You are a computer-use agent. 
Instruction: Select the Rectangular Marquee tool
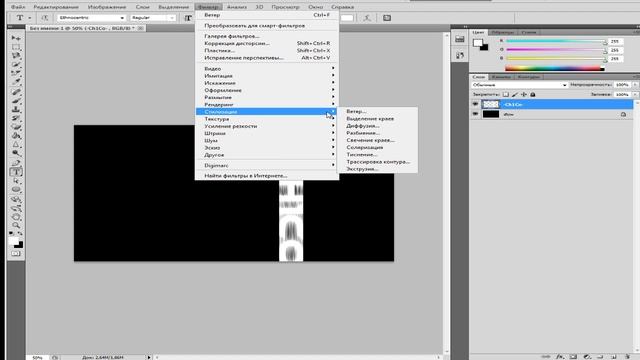coord(16,47)
